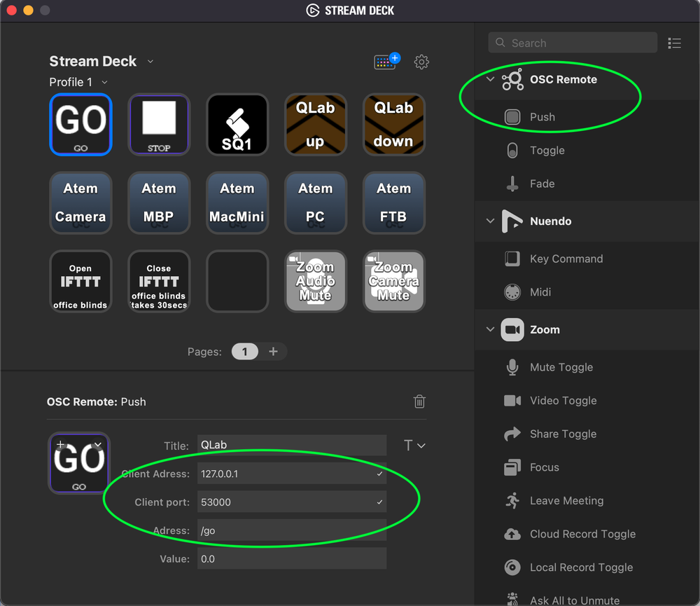
Task: Select the Midi action under Nuendo
Action: (x=539, y=292)
